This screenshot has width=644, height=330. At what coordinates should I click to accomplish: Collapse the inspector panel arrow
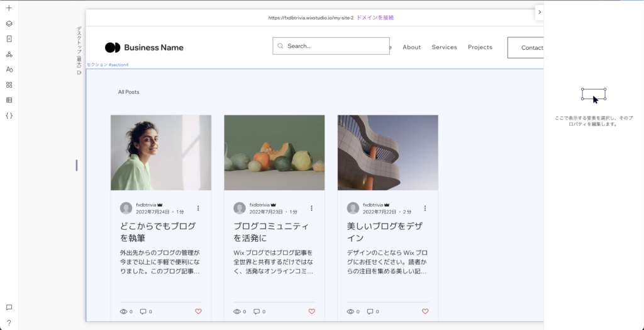click(x=539, y=13)
